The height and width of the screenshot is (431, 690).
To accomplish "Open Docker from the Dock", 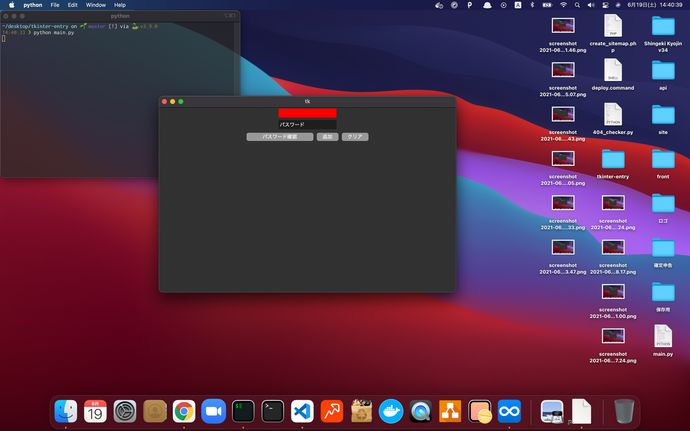I will tap(391, 411).
